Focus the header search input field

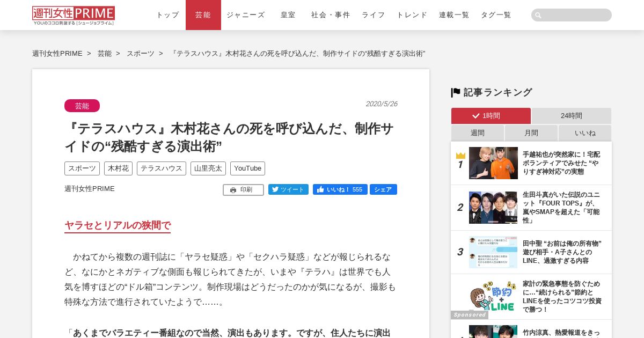point(572,15)
